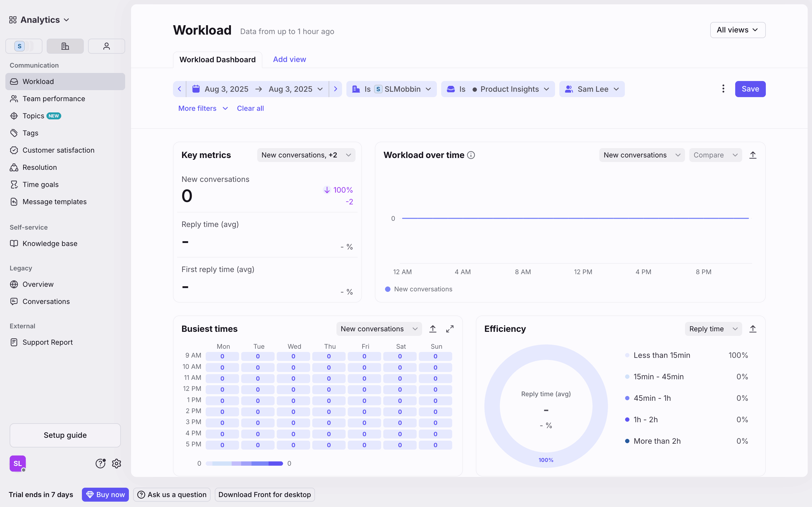812x507 pixels.
Task: Expand Busiest times to full screen
Action: [x=450, y=329]
